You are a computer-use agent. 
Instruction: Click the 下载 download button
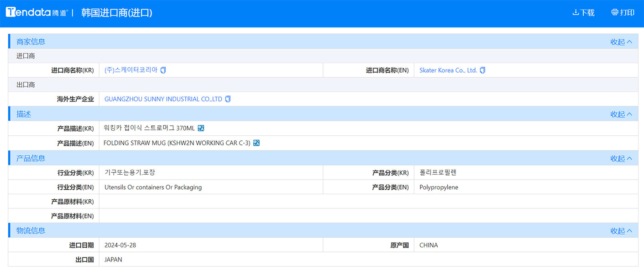[x=583, y=12]
